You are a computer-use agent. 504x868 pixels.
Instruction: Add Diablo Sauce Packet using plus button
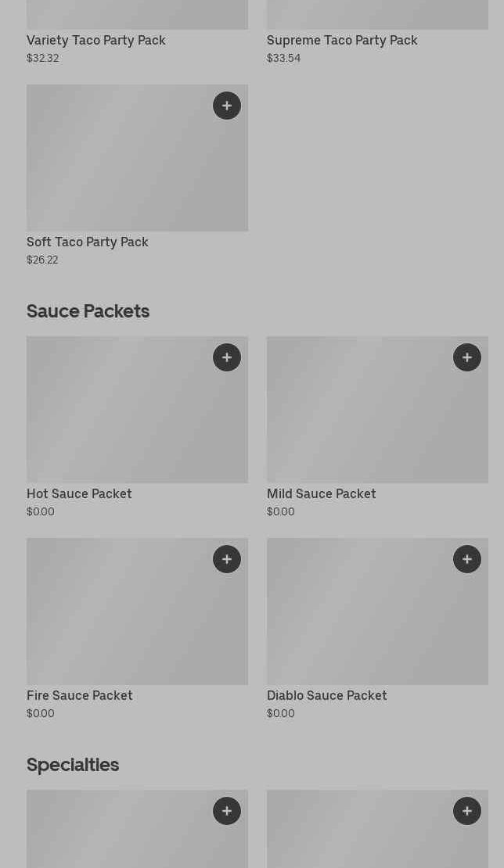coord(467,559)
